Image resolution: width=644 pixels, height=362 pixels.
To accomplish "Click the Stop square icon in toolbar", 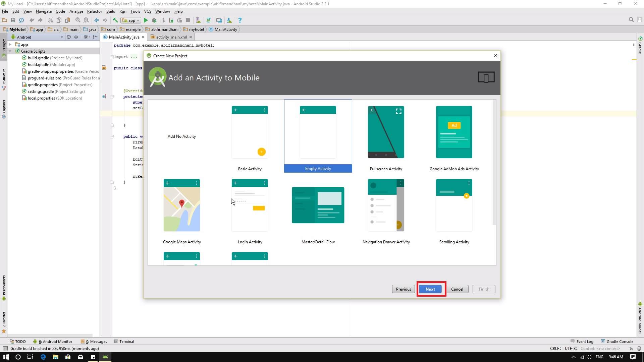I will point(188,20).
